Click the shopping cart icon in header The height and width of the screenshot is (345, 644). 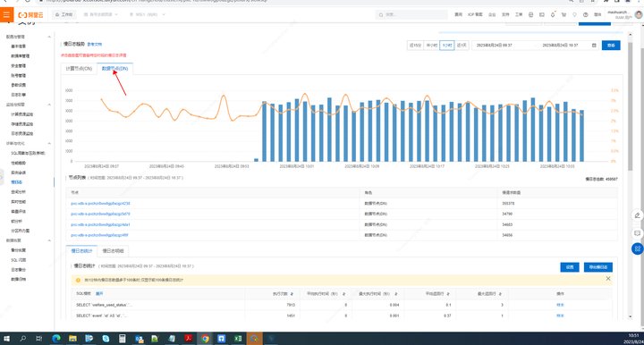pyautogui.click(x=563, y=15)
